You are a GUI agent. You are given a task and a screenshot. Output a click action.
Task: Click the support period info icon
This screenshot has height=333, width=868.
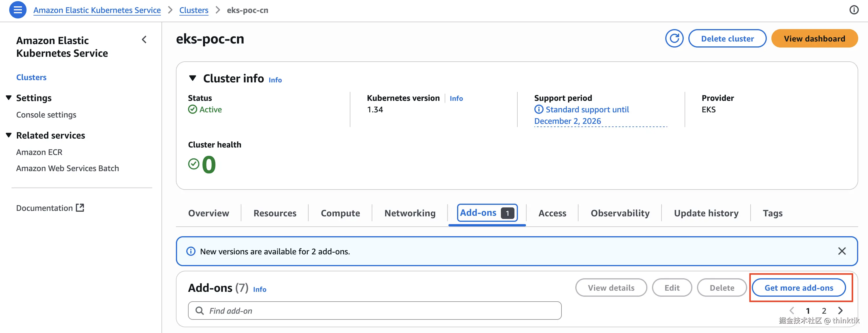click(x=538, y=109)
